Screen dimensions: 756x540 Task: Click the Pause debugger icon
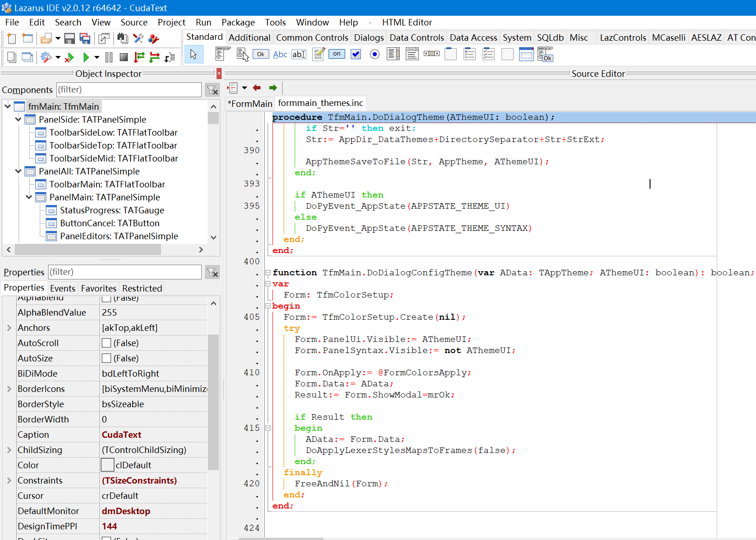click(109, 57)
